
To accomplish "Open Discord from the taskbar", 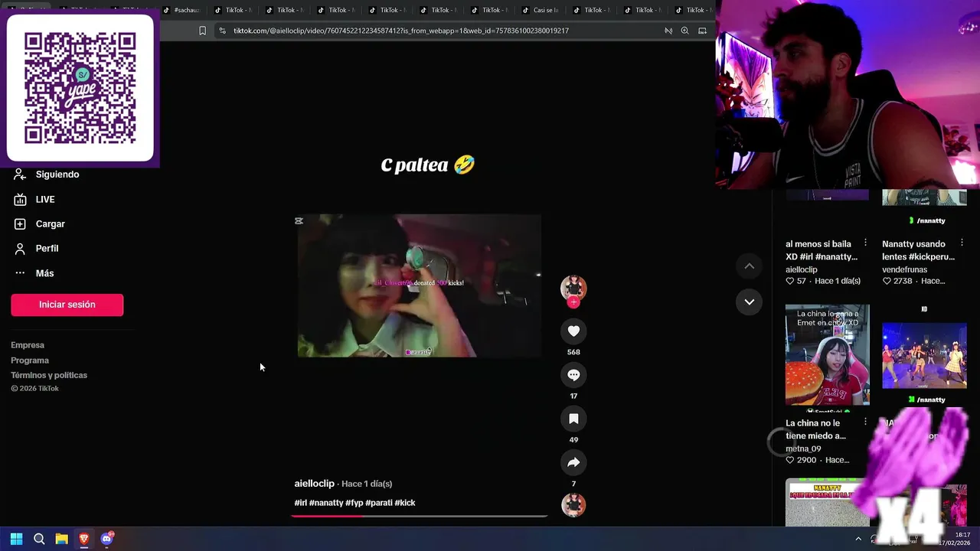I will (x=107, y=539).
